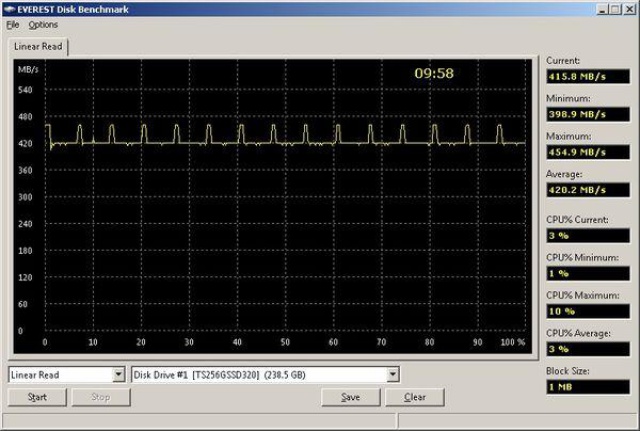Screen dimensions: 640x431
Task: Click the CPU% Minimum value 1 %
Action: point(588,273)
